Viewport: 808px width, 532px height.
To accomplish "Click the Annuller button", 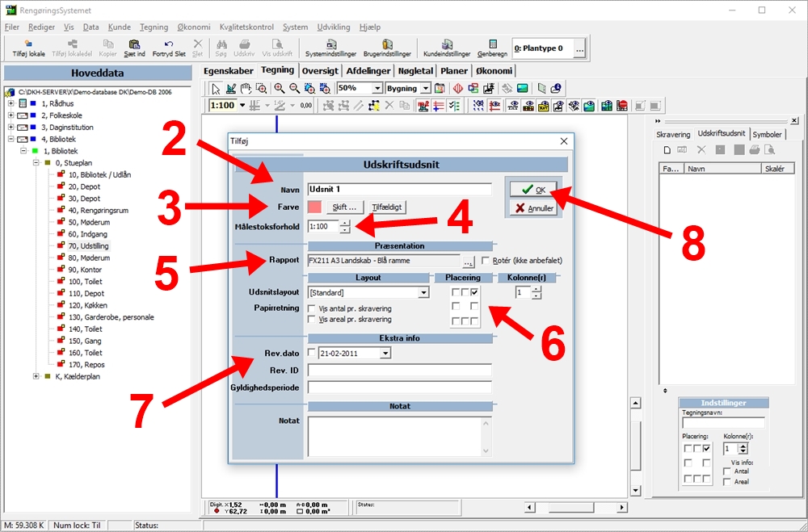I will coord(533,208).
